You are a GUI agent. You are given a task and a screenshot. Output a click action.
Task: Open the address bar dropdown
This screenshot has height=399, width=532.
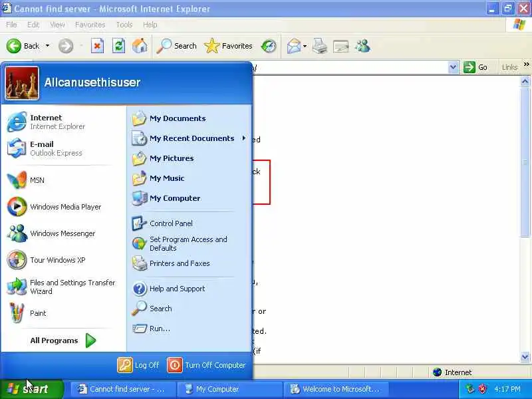point(453,67)
